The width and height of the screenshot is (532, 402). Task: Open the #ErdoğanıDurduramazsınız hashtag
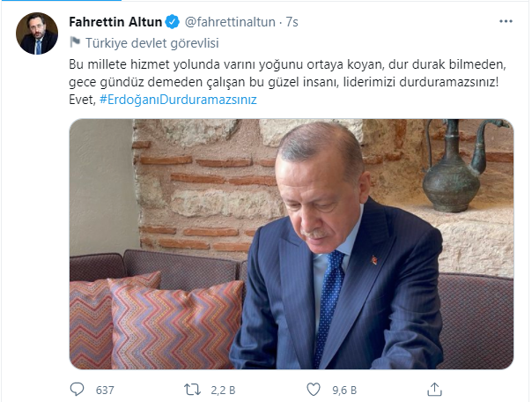click(178, 100)
